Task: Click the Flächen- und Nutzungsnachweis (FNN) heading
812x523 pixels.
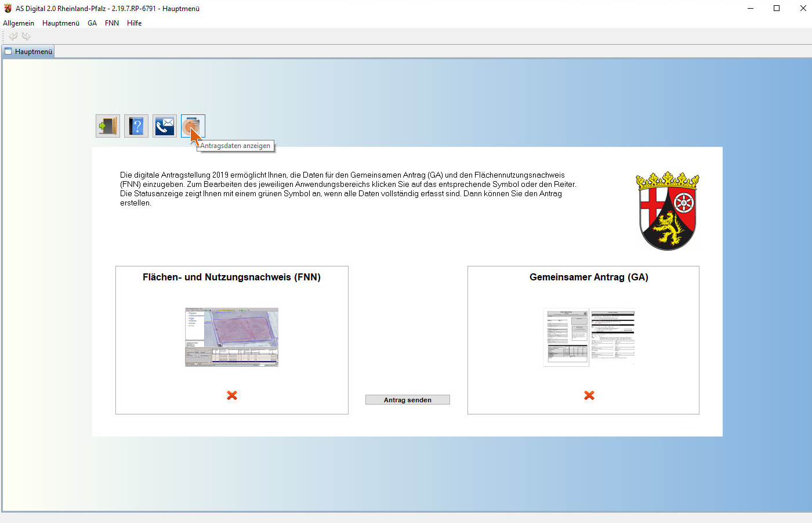Action: [232, 277]
